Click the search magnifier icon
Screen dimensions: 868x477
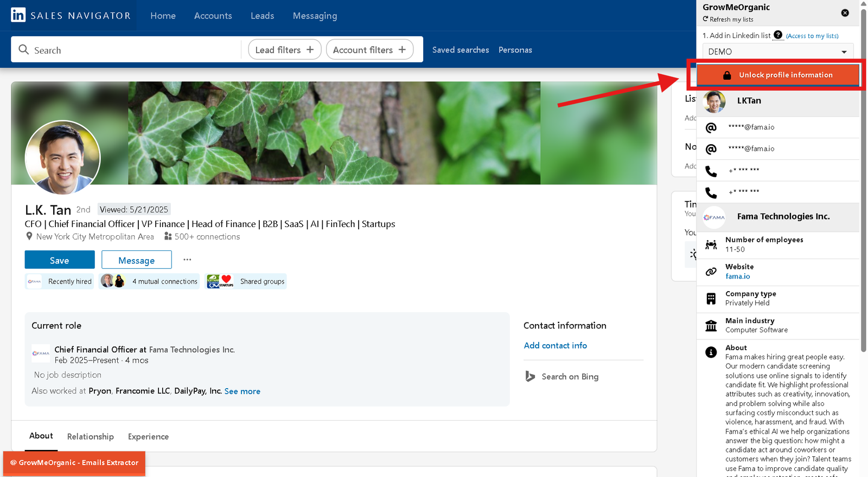[23, 49]
